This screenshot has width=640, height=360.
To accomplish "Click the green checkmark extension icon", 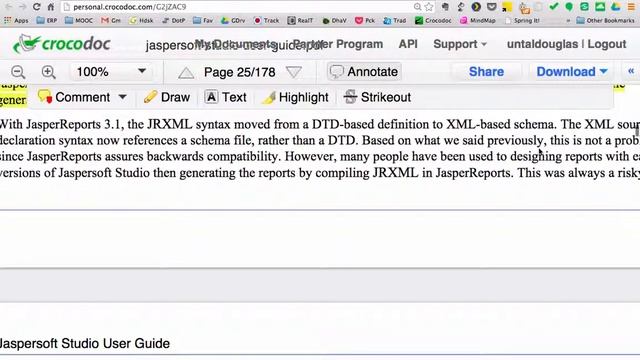I will [553, 7].
